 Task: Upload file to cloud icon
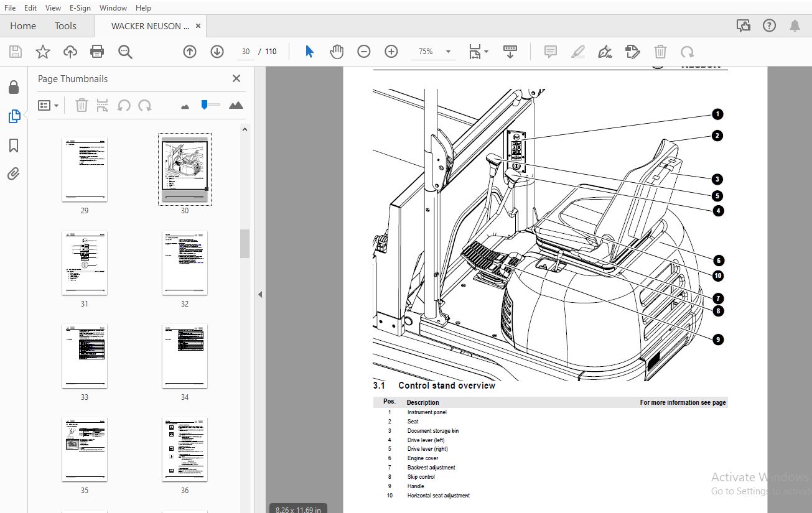[x=70, y=52]
